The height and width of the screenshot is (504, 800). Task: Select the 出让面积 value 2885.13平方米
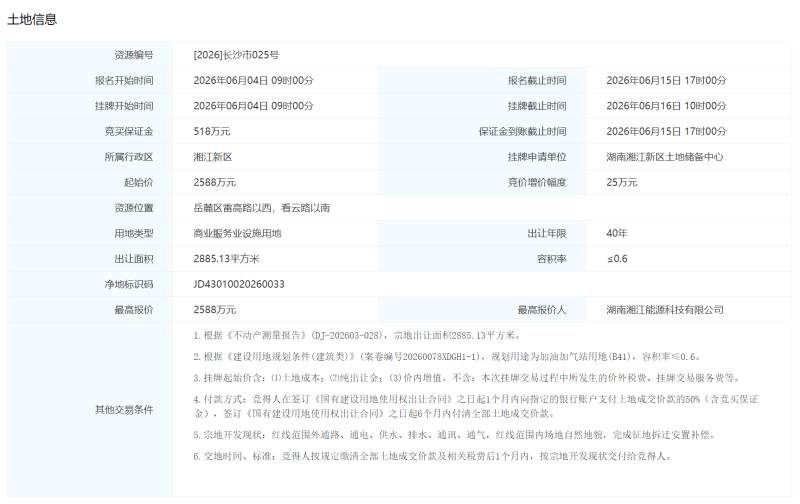(226, 259)
